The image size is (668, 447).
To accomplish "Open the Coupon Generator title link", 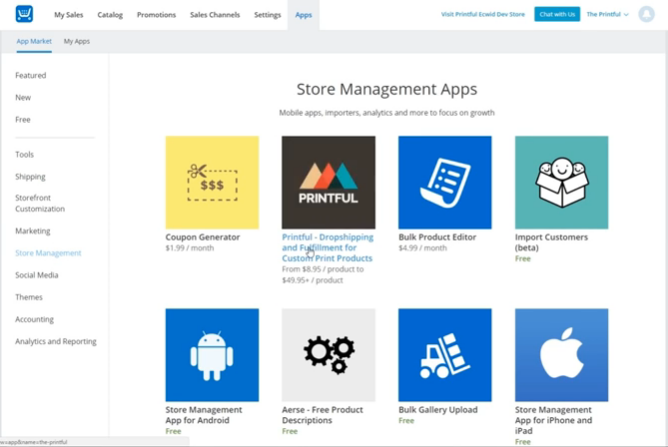I will [203, 237].
